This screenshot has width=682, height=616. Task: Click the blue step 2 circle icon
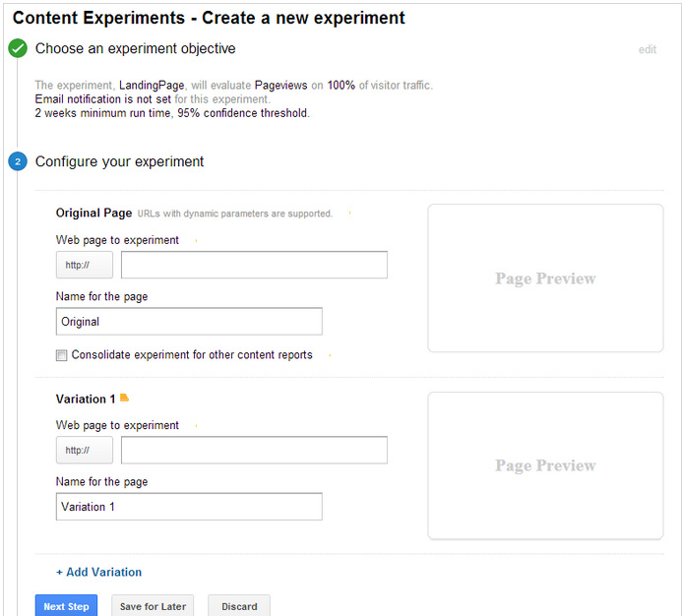point(18,161)
